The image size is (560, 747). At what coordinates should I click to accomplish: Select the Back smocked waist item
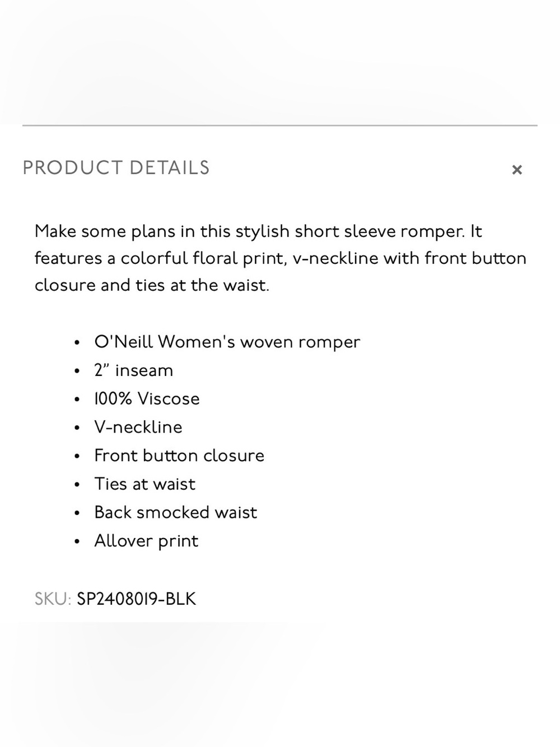click(176, 512)
